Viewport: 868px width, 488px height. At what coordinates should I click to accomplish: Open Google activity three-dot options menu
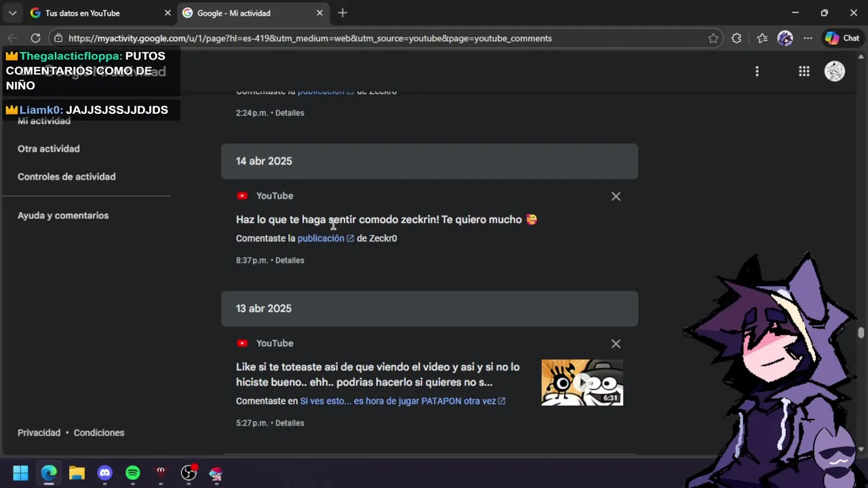click(757, 71)
